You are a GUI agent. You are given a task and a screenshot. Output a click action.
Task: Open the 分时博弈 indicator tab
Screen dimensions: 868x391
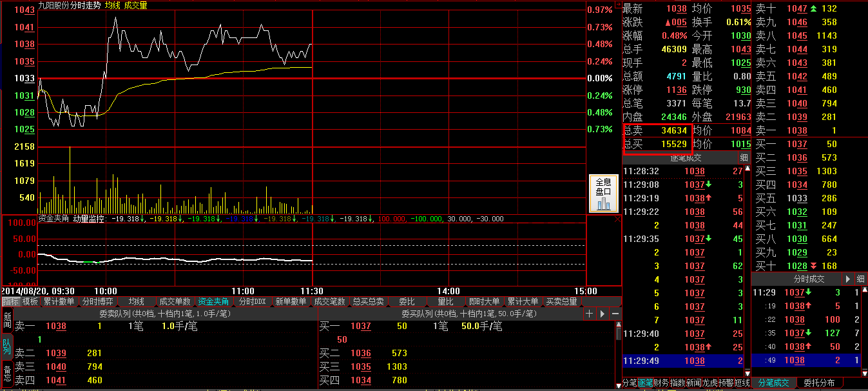97,301
